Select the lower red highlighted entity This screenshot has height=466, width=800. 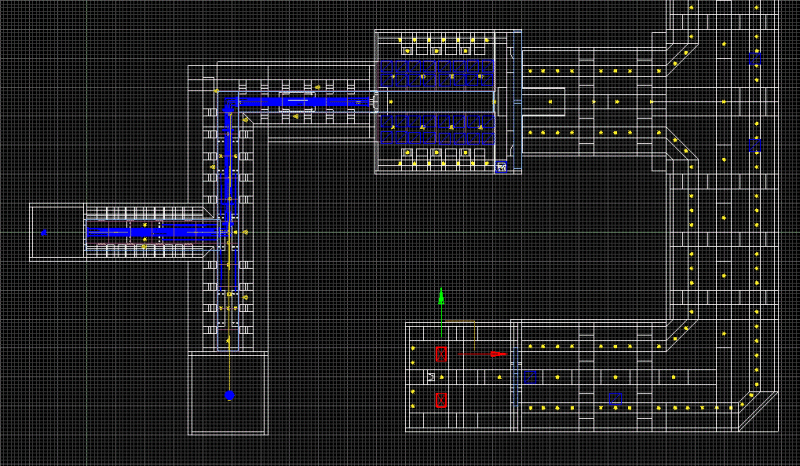441,400
